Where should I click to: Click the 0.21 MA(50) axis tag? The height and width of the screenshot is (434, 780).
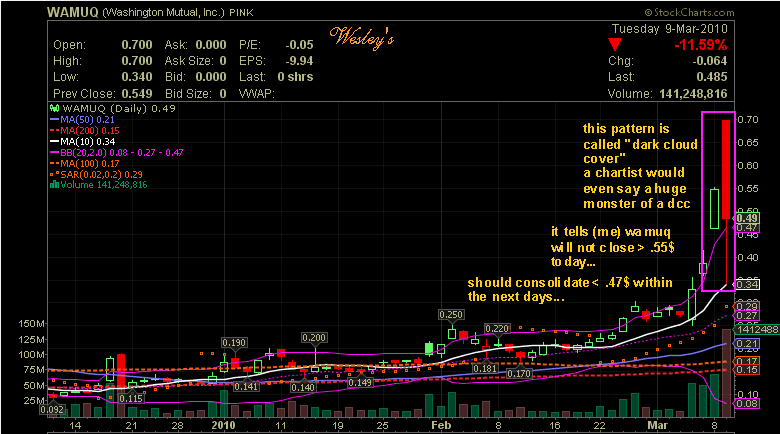point(747,343)
